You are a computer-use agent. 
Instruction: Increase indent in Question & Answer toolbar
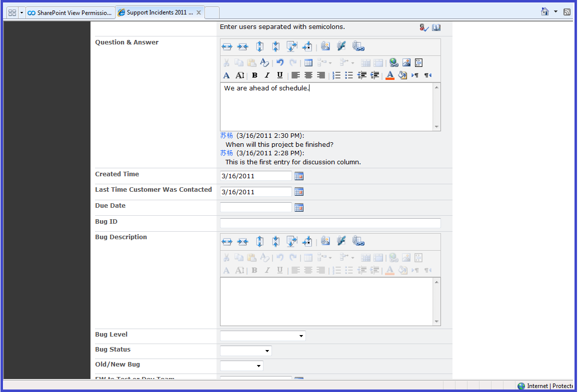[x=374, y=75]
